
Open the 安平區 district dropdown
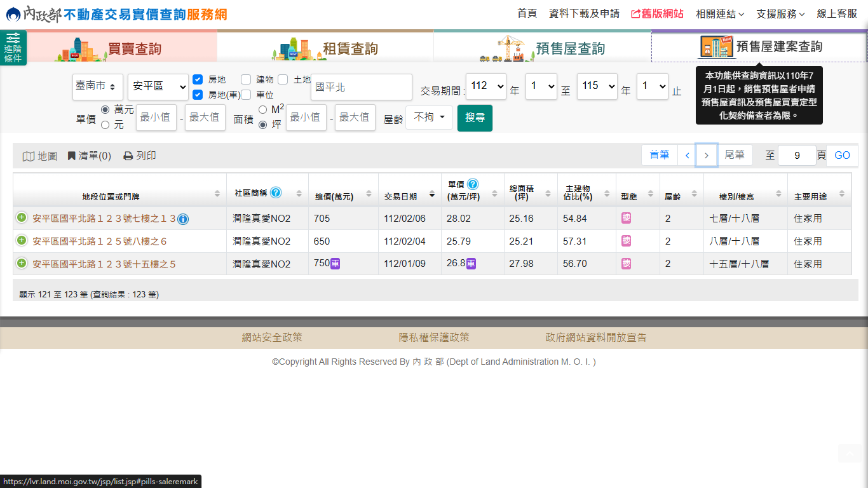coord(158,86)
